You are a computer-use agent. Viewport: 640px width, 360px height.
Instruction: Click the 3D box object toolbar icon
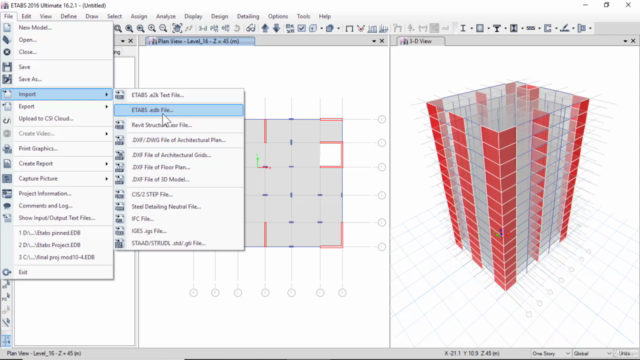point(329,28)
